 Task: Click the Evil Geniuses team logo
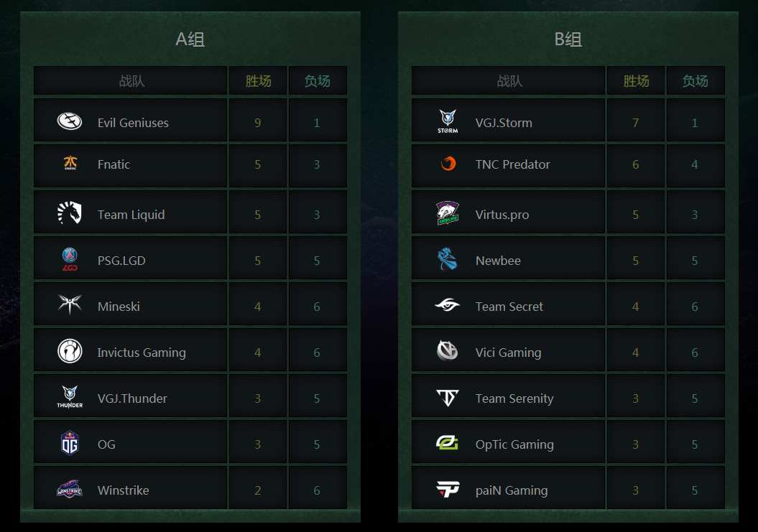point(70,121)
